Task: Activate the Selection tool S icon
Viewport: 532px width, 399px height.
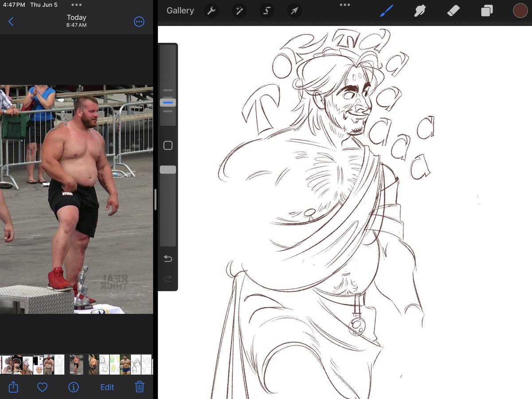Action: [266, 11]
